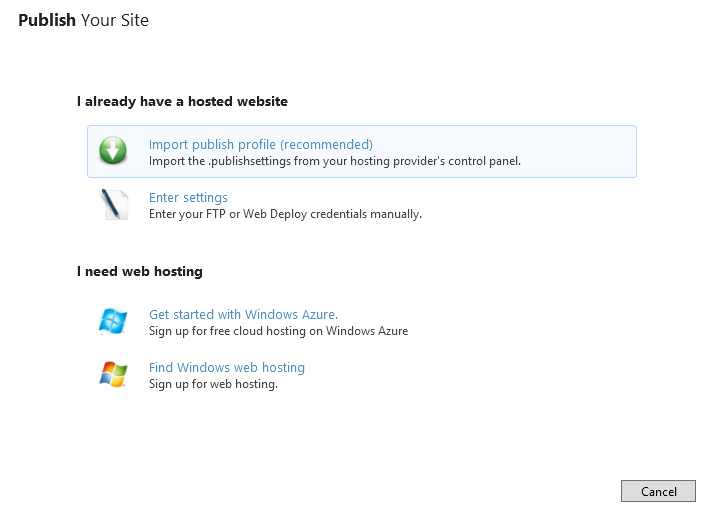The width and height of the screenshot is (715, 515).
Task: Click the .publishsettings import description text
Action: [x=334, y=161]
